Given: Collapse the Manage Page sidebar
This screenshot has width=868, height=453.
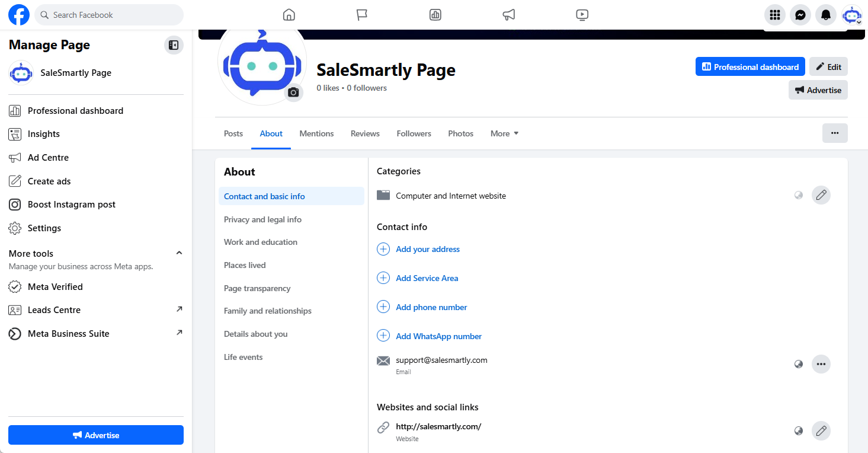Looking at the screenshot, I should 174,45.
